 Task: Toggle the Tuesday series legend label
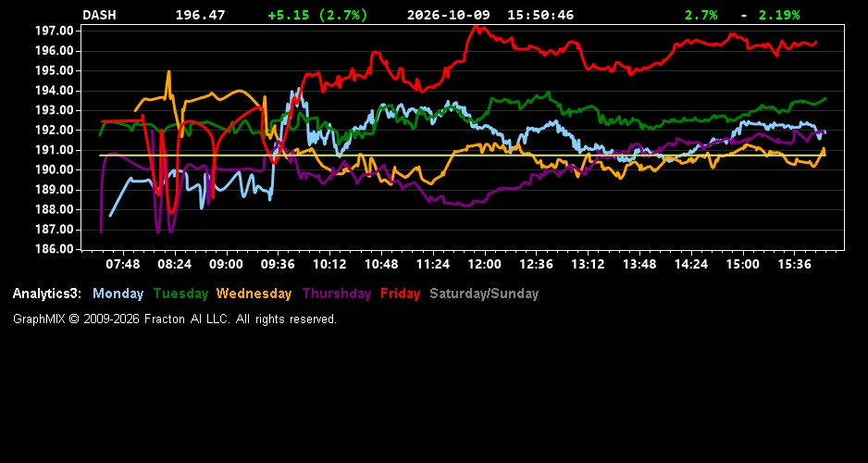click(x=180, y=294)
